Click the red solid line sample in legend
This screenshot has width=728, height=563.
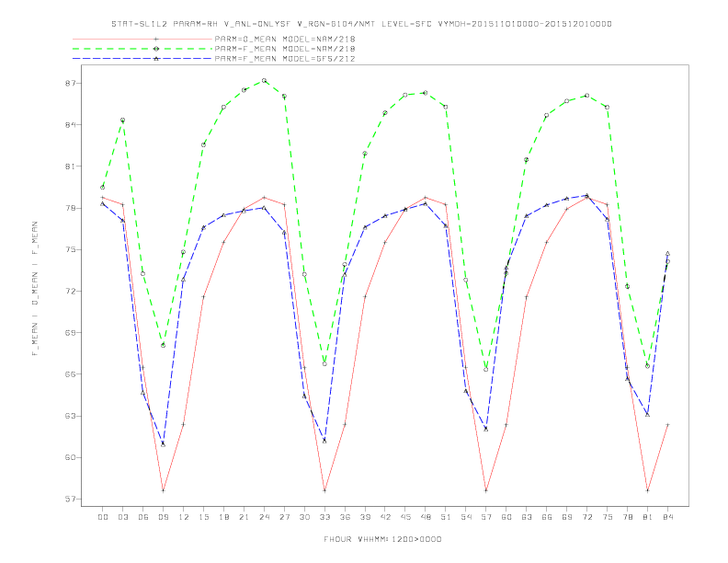142,39
